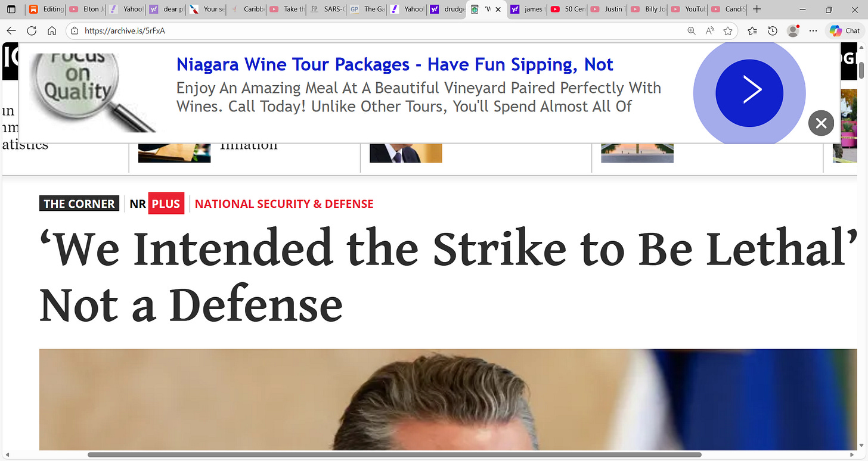Screen dimensions: 868x461
Task: Open the favorites list icon
Action: tap(752, 30)
